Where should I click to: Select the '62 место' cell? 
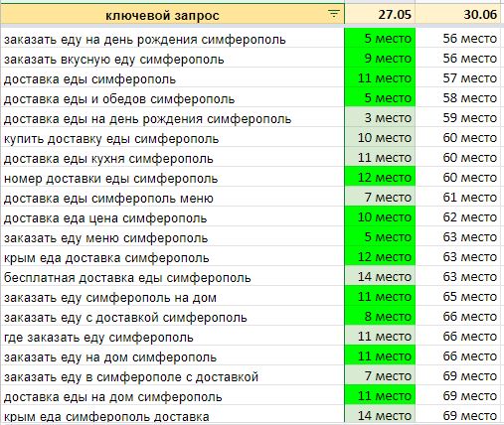(457, 217)
